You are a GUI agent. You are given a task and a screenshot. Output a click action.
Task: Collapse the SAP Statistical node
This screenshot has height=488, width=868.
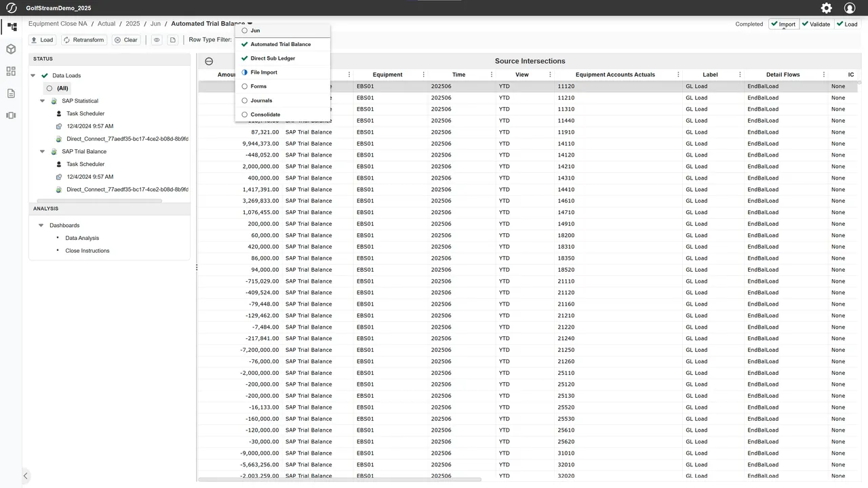pyautogui.click(x=42, y=101)
